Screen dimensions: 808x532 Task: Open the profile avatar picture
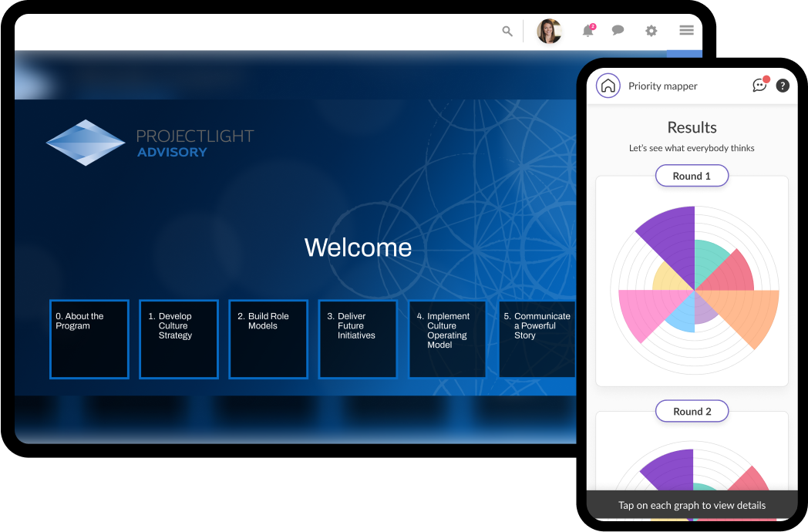point(549,31)
